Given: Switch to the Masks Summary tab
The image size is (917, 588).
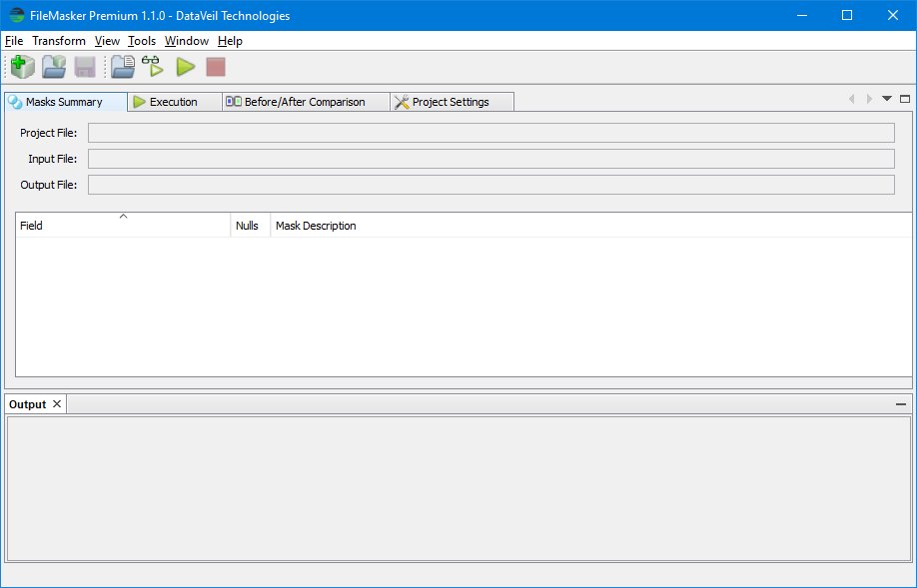Looking at the screenshot, I should tap(66, 102).
